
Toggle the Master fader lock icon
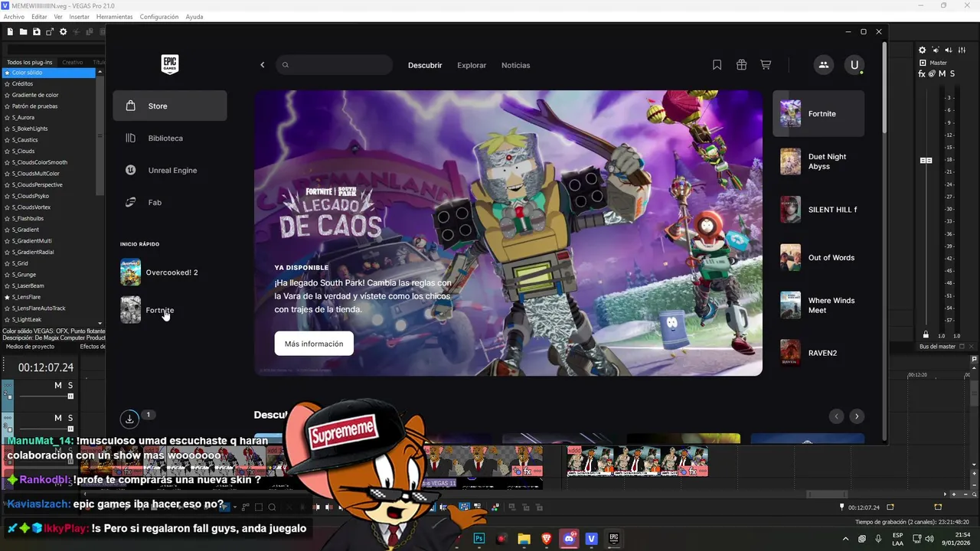pyautogui.click(x=926, y=335)
